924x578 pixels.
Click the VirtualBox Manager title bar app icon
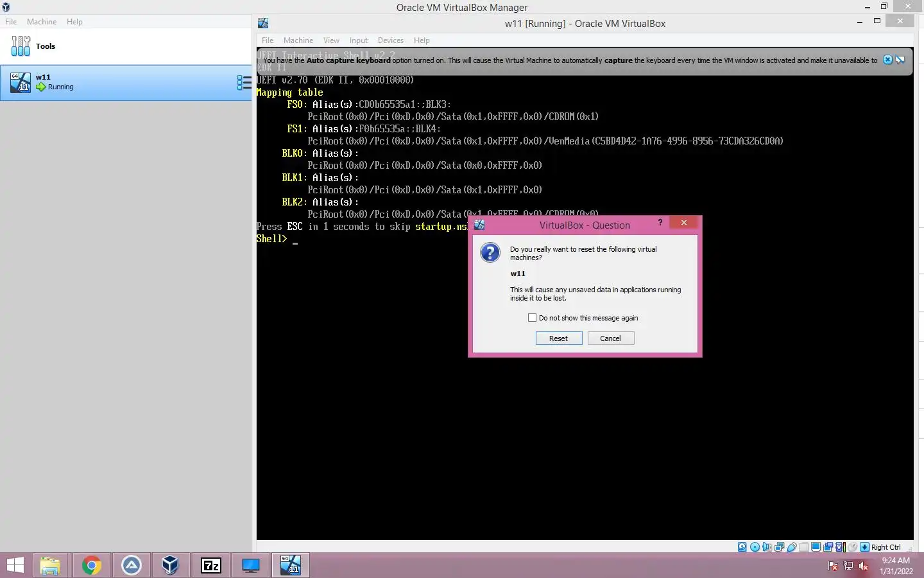click(x=6, y=7)
